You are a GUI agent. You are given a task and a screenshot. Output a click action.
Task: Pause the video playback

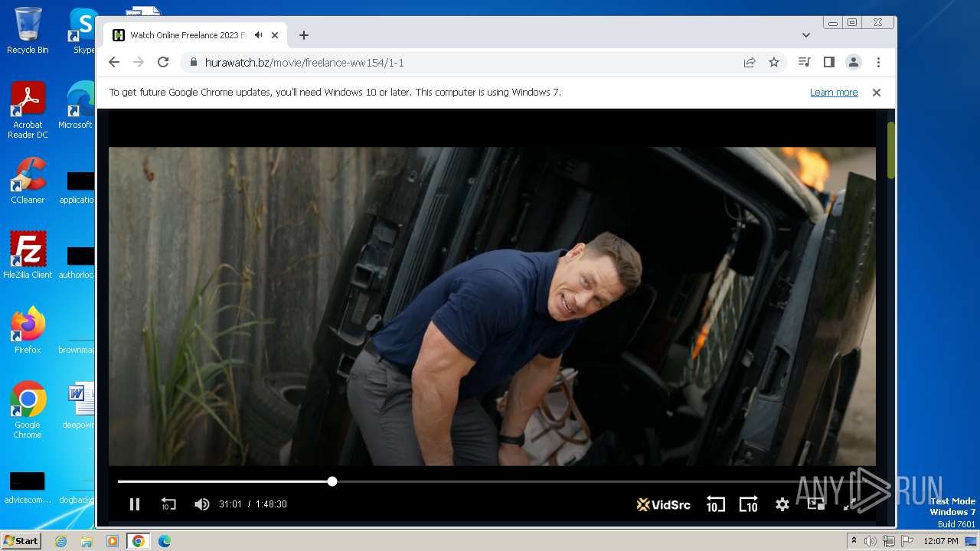click(135, 504)
